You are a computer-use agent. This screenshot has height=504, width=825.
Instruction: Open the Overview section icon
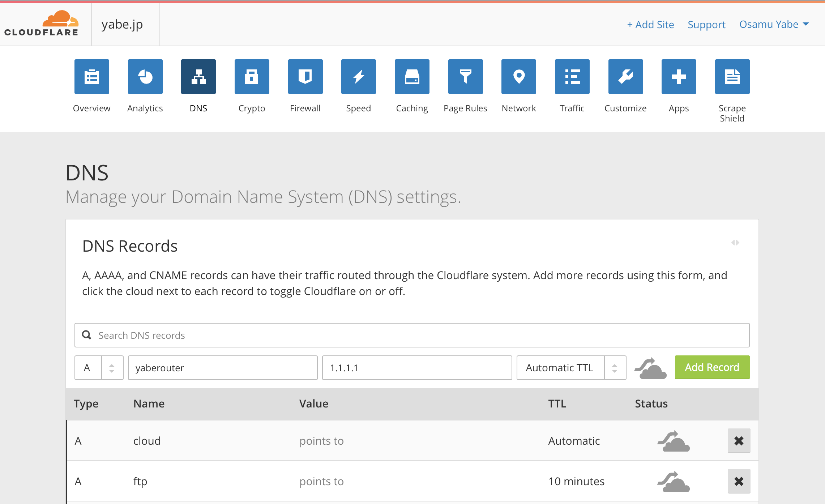point(92,77)
